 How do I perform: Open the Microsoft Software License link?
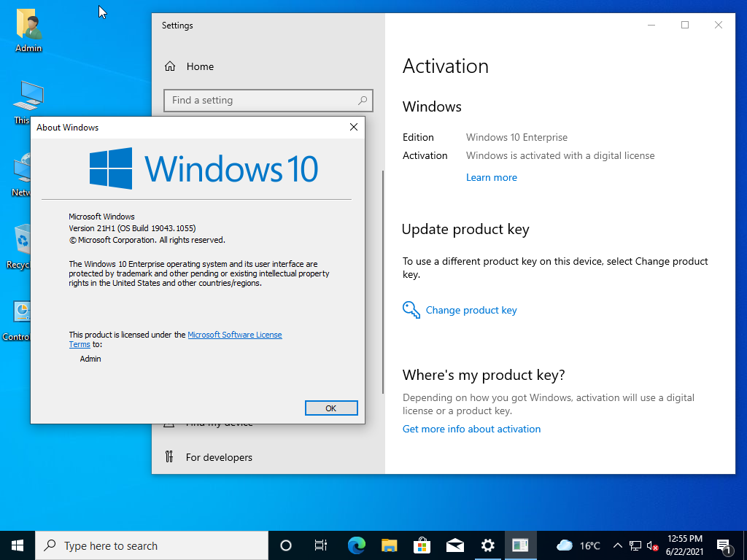(235, 335)
